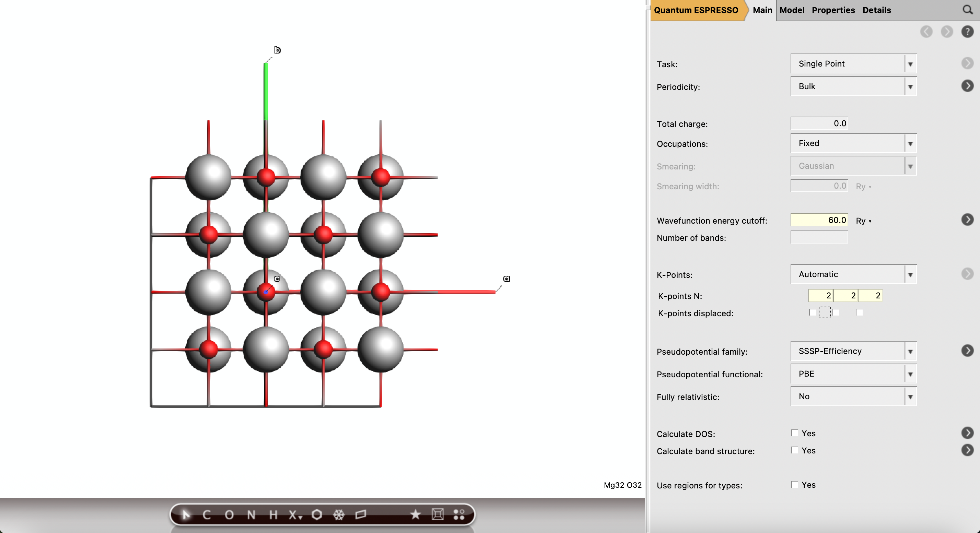Select the cursor/selection tool in the bottom toolbar

pos(185,515)
